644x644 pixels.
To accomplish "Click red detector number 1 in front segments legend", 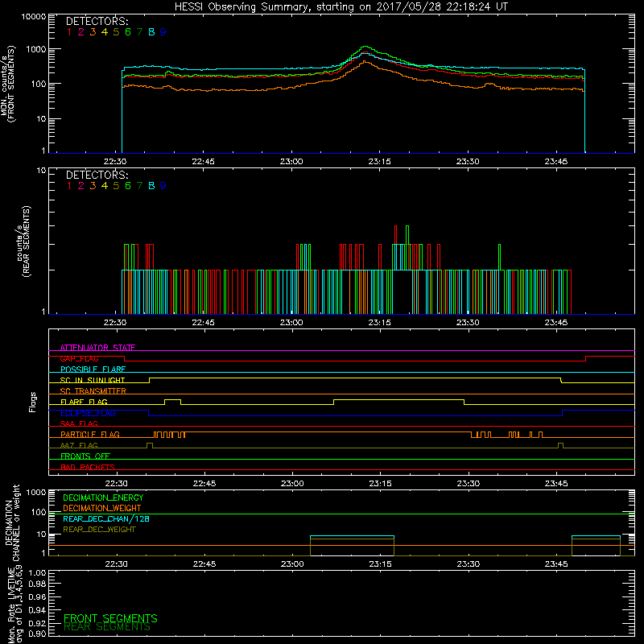I will [x=69, y=32].
